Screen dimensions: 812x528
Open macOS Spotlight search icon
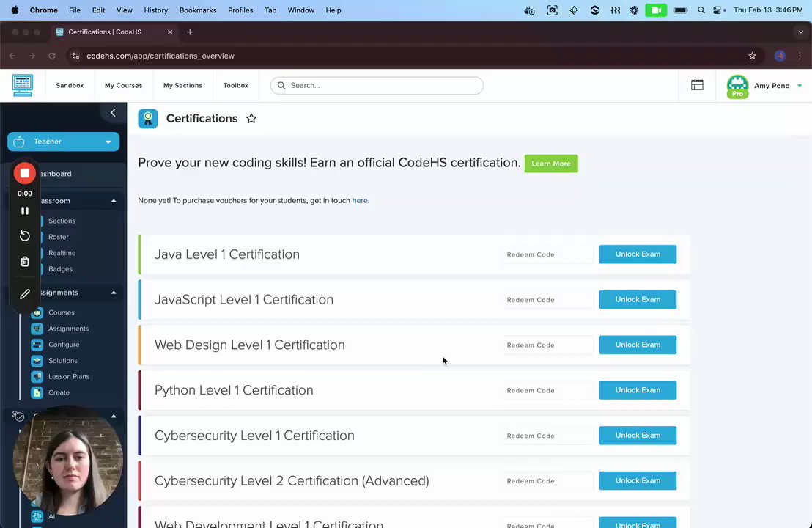701,10
